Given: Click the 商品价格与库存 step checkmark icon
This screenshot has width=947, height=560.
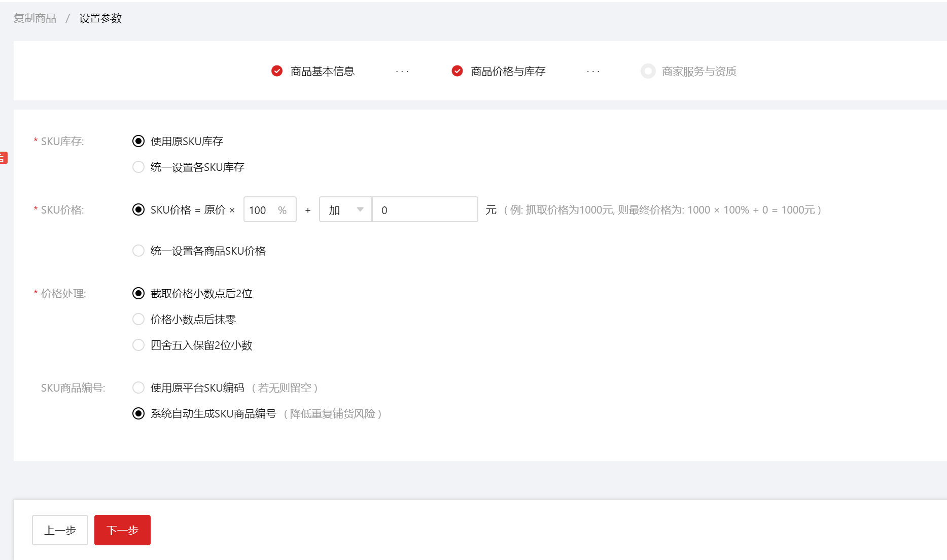Looking at the screenshot, I should pos(457,71).
